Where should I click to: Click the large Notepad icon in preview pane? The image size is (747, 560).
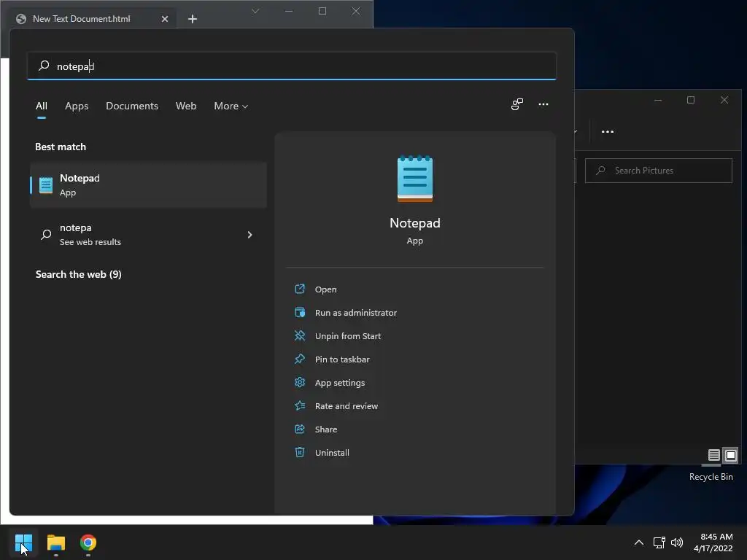point(415,179)
